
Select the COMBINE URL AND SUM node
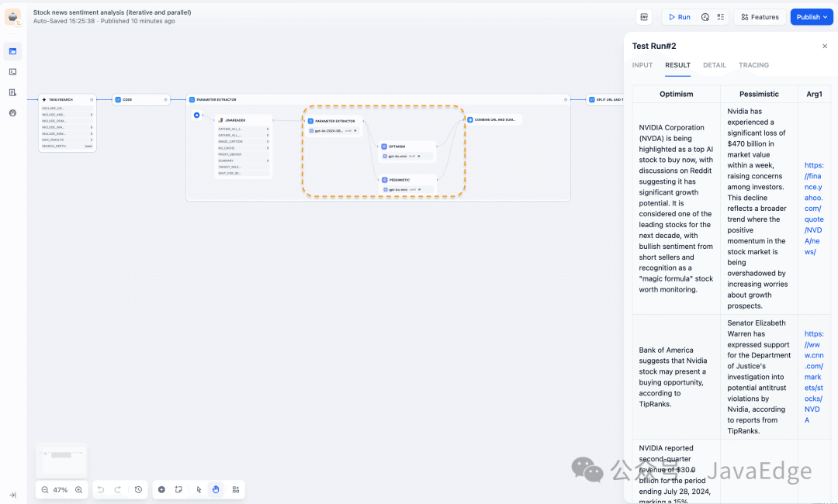click(493, 119)
